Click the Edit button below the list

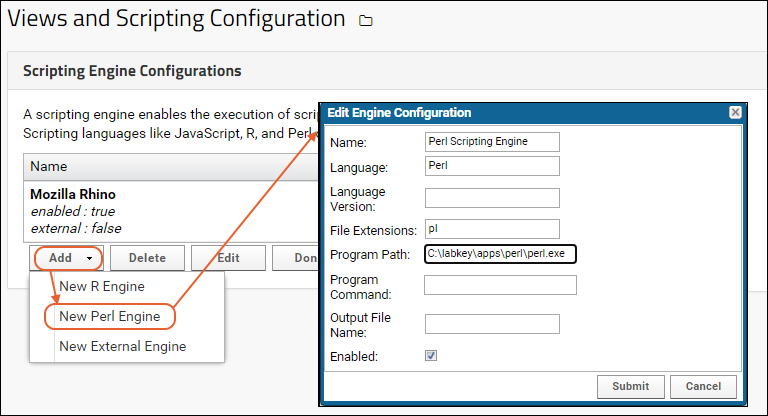click(228, 258)
